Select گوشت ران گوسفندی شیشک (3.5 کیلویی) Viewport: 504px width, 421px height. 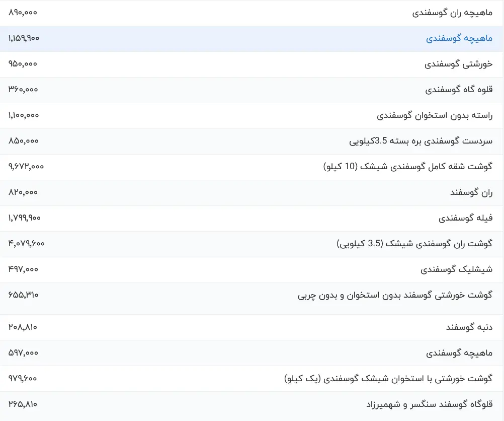point(414,244)
